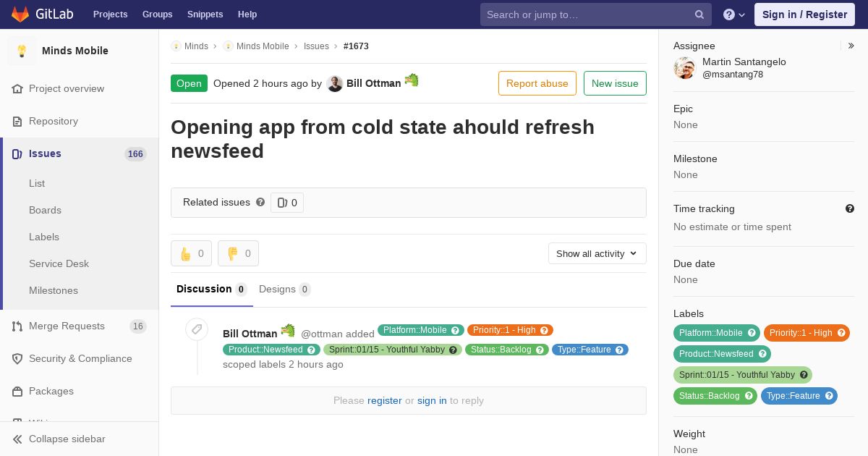The image size is (868, 456).
Task: Click the GitLab fox logo
Action: (20, 14)
